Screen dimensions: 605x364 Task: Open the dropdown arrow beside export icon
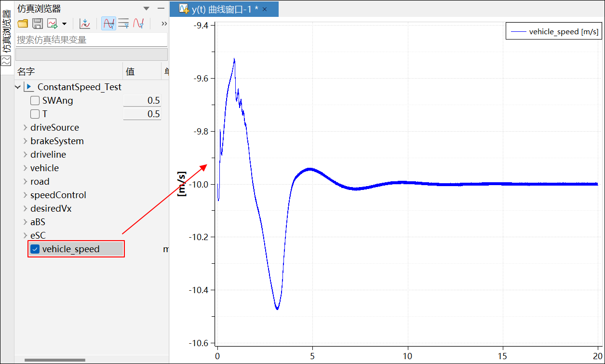(64, 24)
